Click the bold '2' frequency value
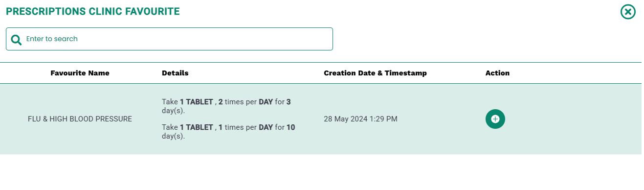The width and height of the screenshot is (644, 190). pyautogui.click(x=221, y=102)
